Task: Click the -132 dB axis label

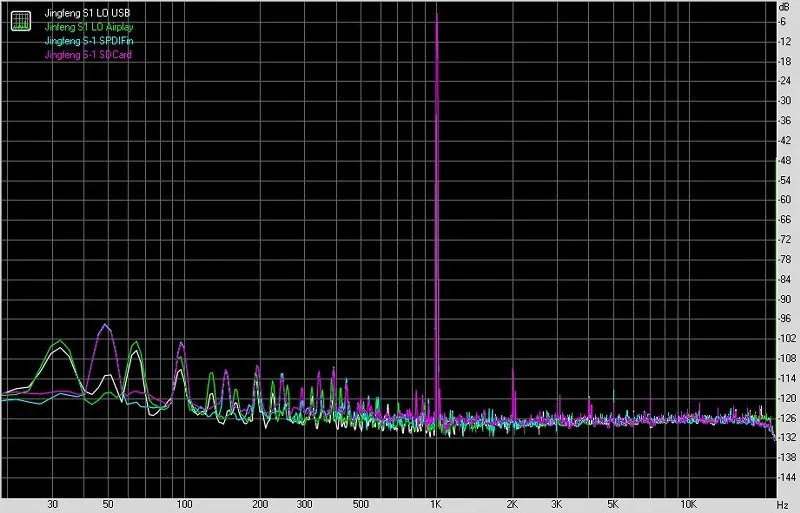Action: [x=786, y=437]
